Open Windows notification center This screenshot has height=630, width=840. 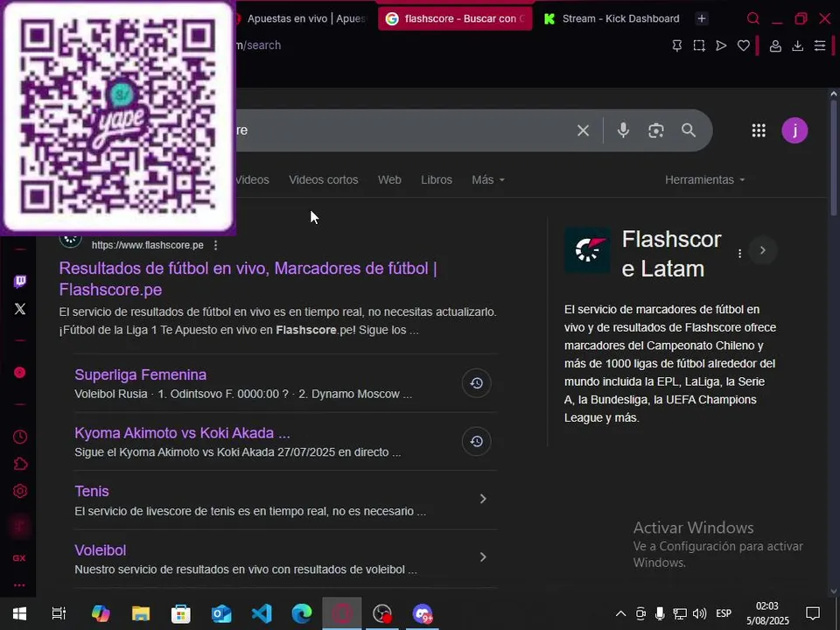pos(813,614)
